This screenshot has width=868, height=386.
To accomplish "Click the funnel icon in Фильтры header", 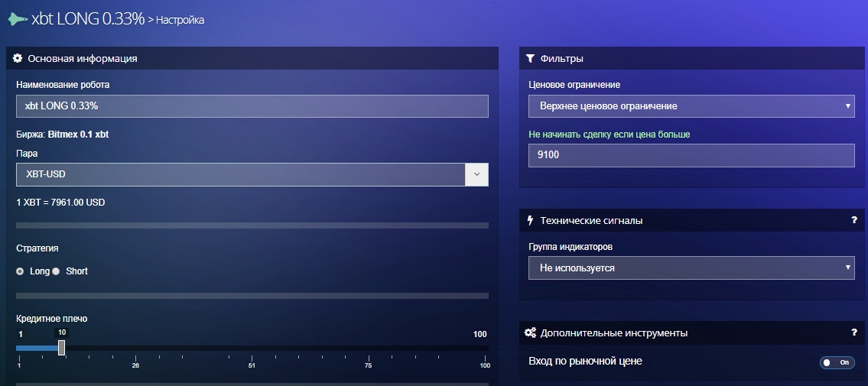I will pyautogui.click(x=530, y=58).
